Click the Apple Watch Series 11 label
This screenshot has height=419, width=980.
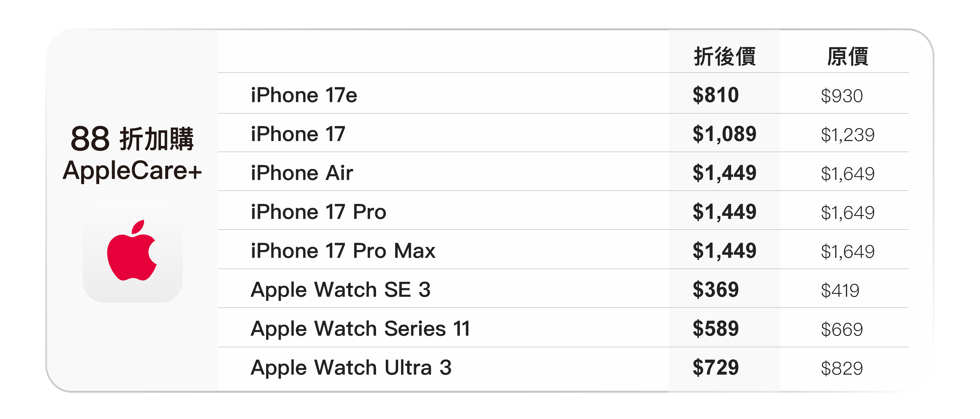click(x=360, y=329)
